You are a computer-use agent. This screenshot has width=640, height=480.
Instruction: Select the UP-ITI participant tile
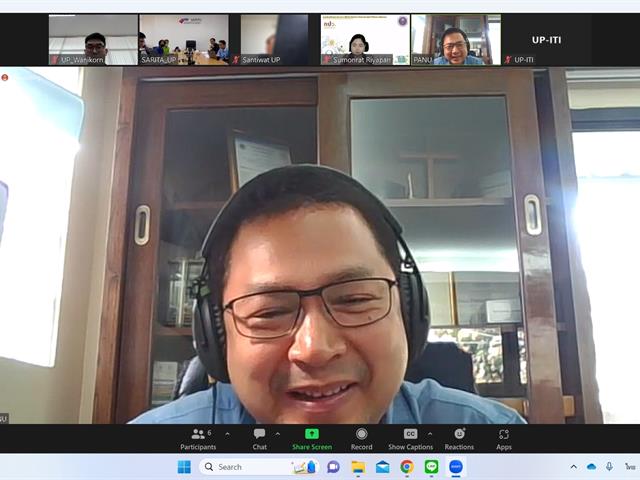546,40
